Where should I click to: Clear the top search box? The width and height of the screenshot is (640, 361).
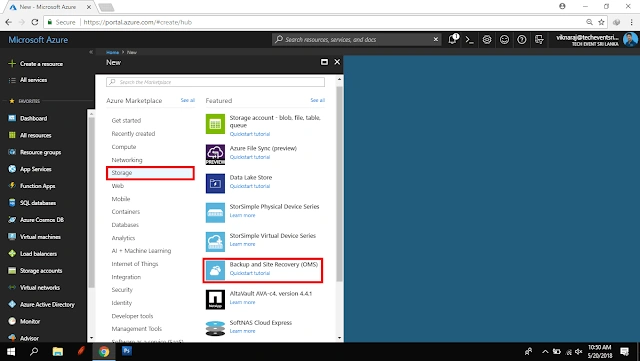tap(436, 40)
